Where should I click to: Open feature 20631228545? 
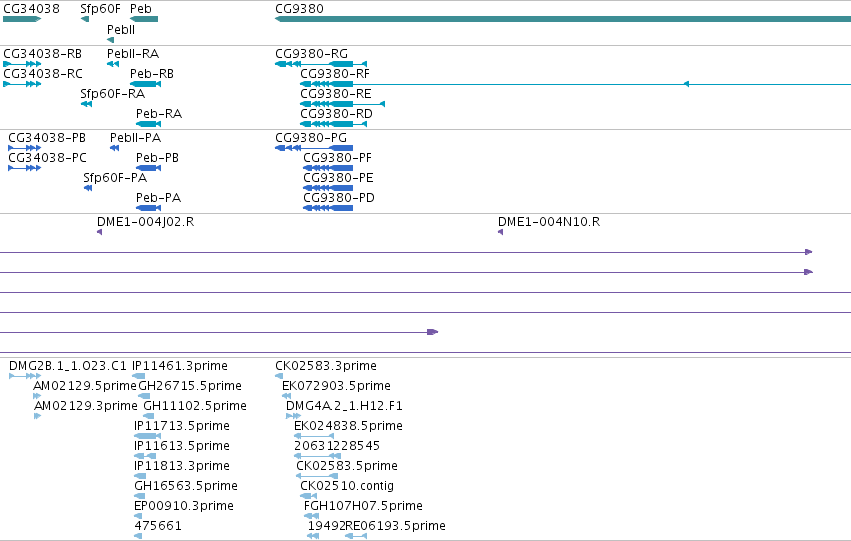tap(337, 446)
